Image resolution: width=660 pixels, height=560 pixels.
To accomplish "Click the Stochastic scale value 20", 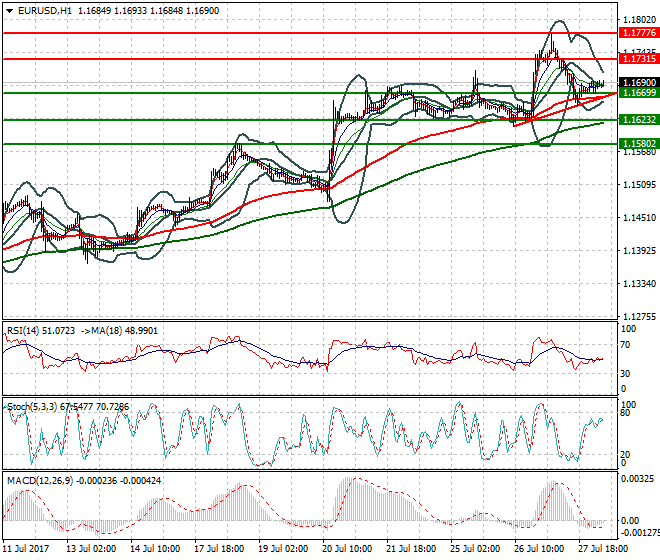I will click(625, 455).
